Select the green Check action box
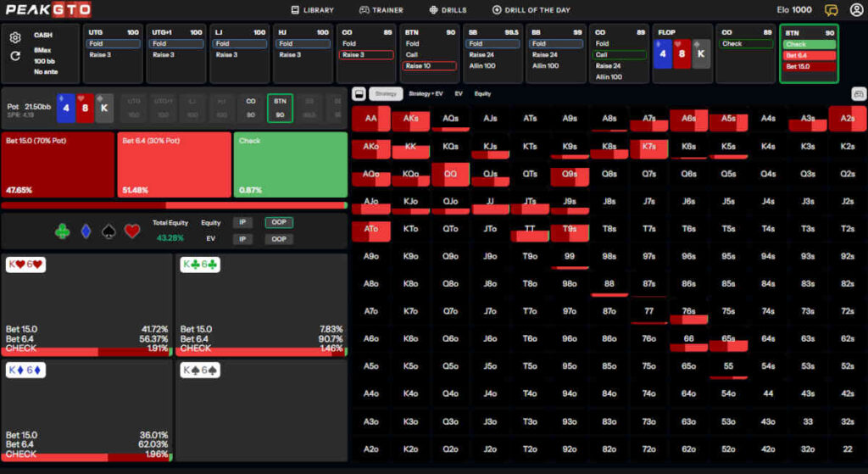The width and height of the screenshot is (868, 474). click(290, 165)
